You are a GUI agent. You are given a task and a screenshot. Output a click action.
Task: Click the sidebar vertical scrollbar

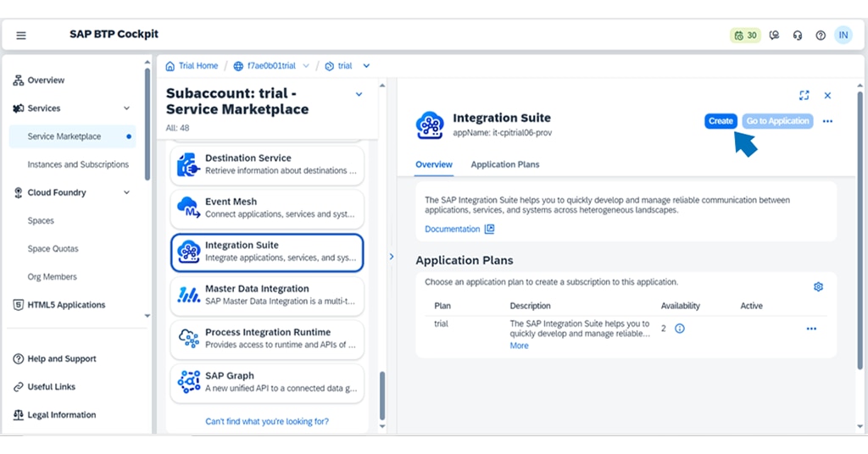coord(147,125)
